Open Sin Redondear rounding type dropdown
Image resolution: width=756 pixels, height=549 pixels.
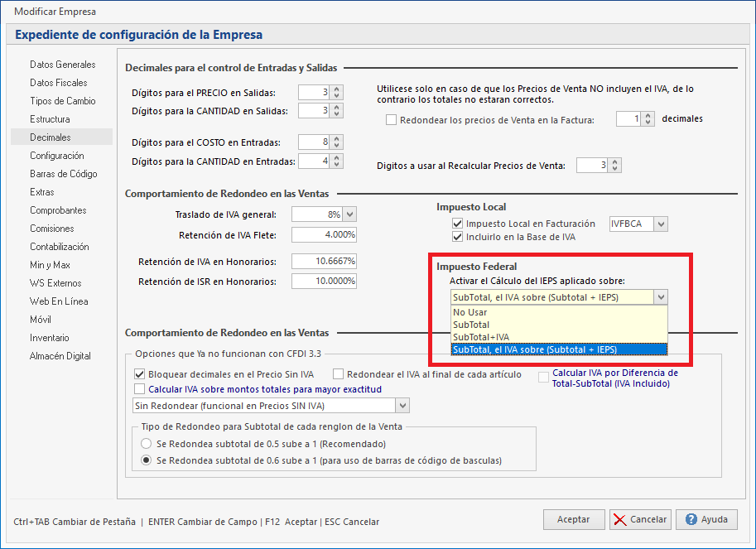click(402, 405)
